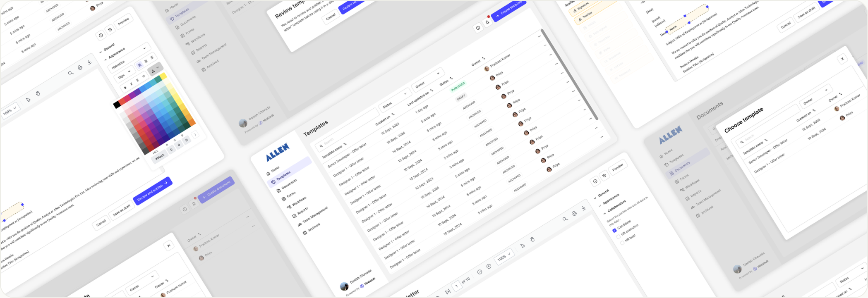This screenshot has width=868, height=298.
Task: Open Danish Chavada profile in center Templates window
Action: pyautogui.click(x=356, y=280)
